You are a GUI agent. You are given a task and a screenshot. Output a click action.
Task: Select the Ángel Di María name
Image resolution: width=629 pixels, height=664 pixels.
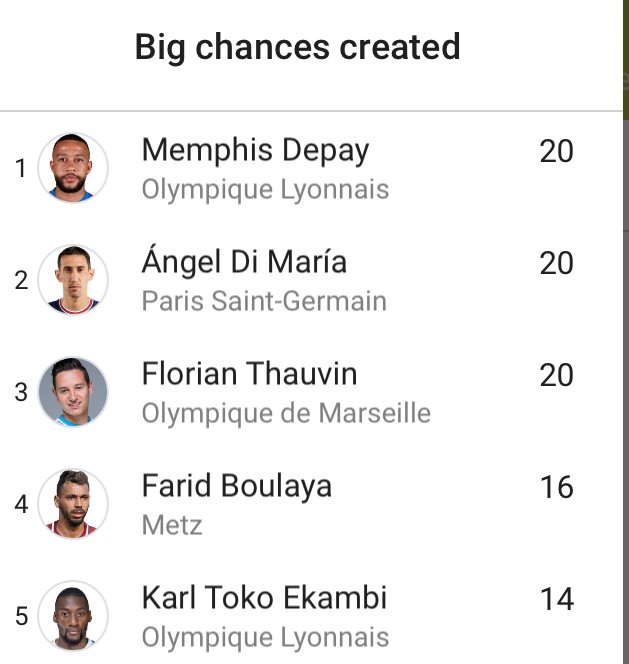tap(244, 260)
